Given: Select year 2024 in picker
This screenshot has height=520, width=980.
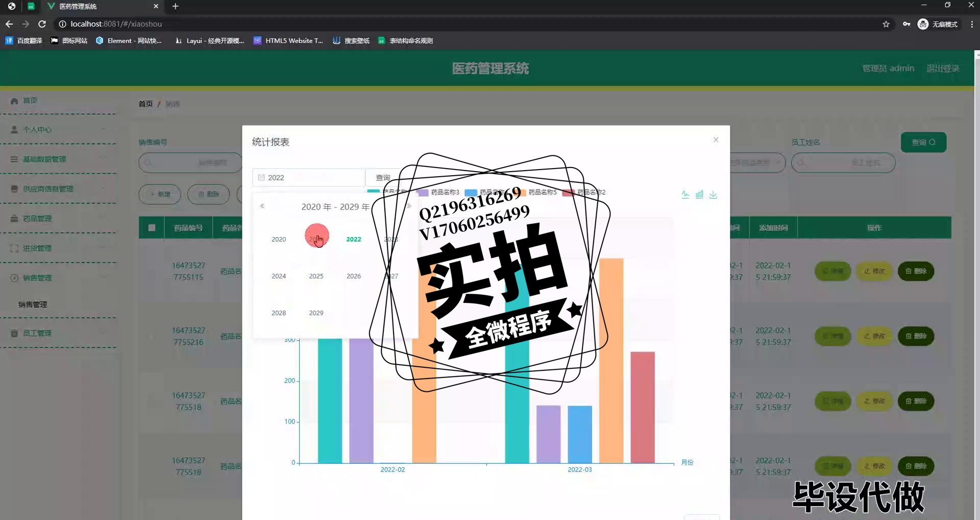Looking at the screenshot, I should point(279,276).
